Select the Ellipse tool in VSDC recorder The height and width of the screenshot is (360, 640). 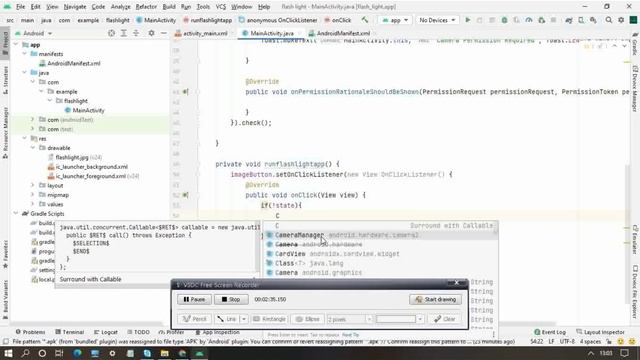click(307, 319)
